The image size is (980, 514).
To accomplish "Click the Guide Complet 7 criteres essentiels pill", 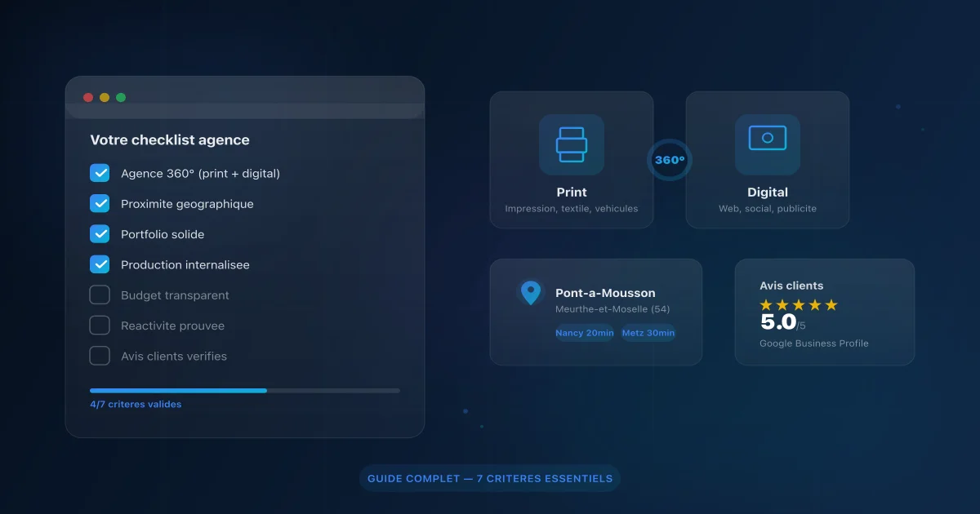I will point(490,479).
